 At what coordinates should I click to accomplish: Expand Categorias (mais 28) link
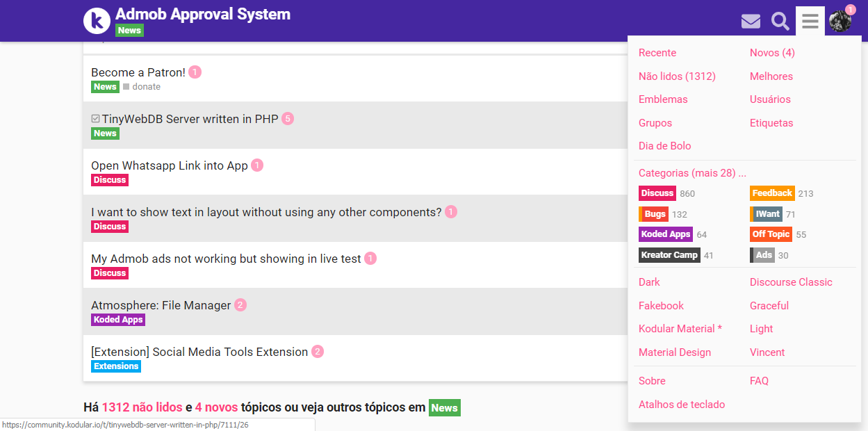[x=692, y=173]
